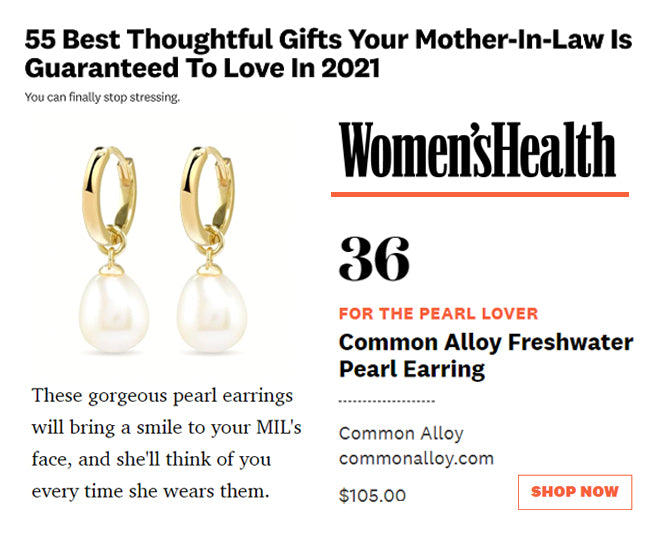This screenshot has height=539, width=659.
Task: Click the Common Alloy brand name
Action: (401, 433)
